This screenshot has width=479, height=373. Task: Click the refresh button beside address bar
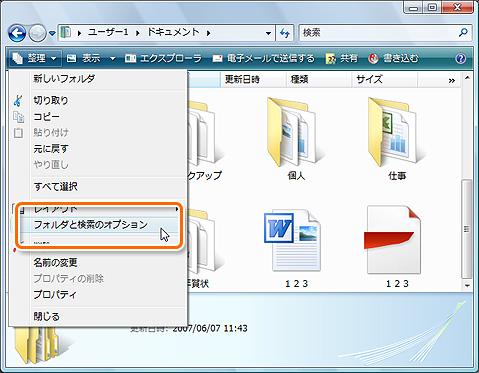[285, 33]
